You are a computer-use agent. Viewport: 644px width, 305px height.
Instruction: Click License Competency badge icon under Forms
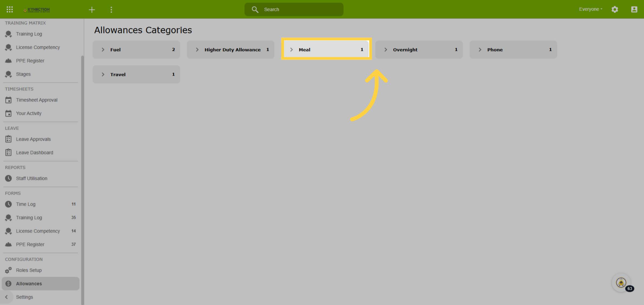(x=8, y=231)
